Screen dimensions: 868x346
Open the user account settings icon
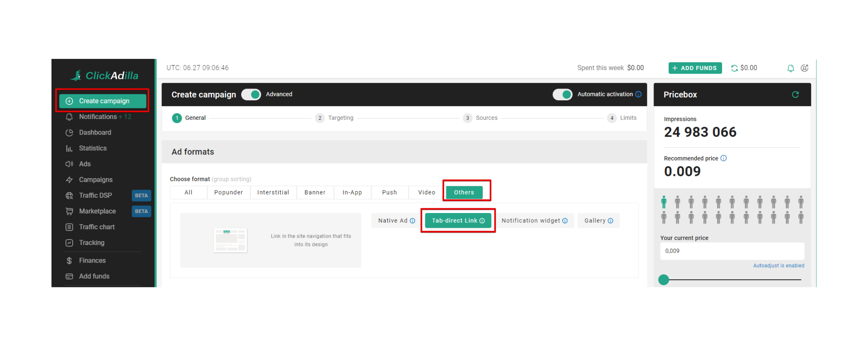(804, 68)
